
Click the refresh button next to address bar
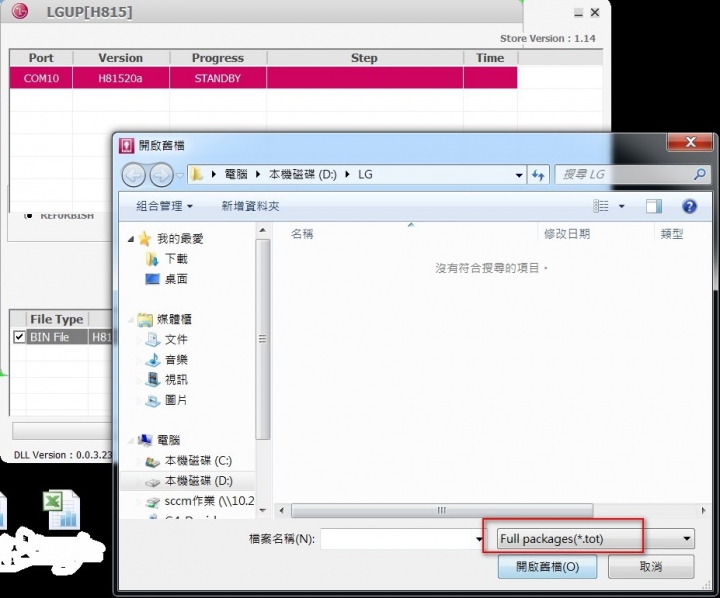point(538,175)
